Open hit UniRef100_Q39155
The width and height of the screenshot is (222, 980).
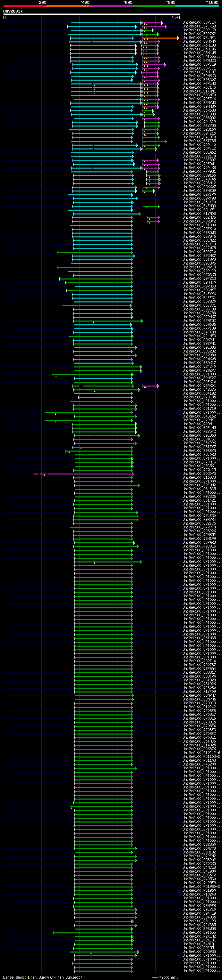click(199, 176)
